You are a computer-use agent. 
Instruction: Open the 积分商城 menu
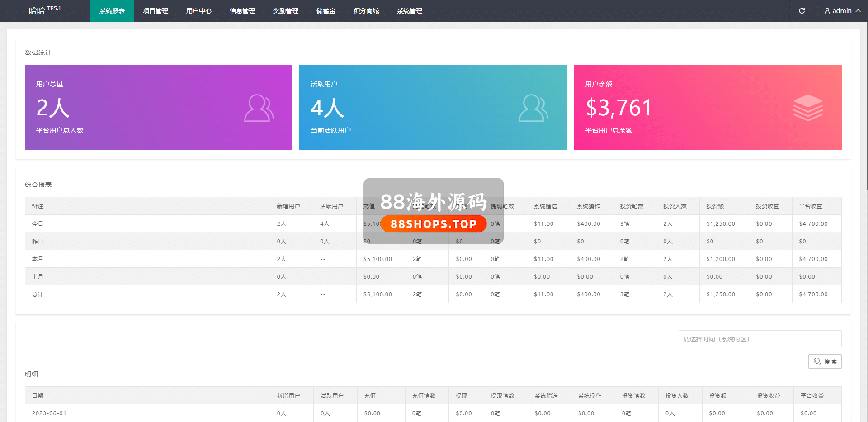(x=366, y=11)
